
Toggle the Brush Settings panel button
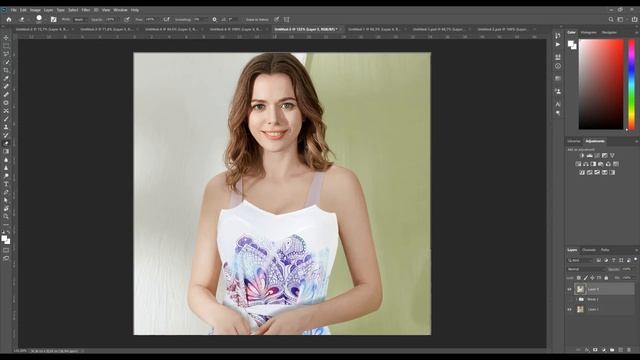point(53,19)
